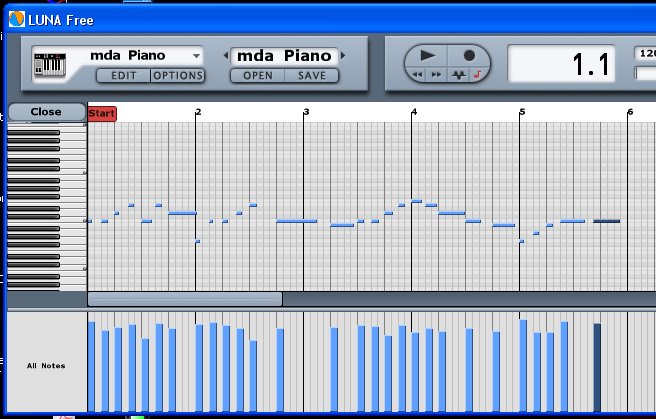Click bar 3 on the timeline ruler
Viewport: 656px width, 419px height.
point(306,112)
